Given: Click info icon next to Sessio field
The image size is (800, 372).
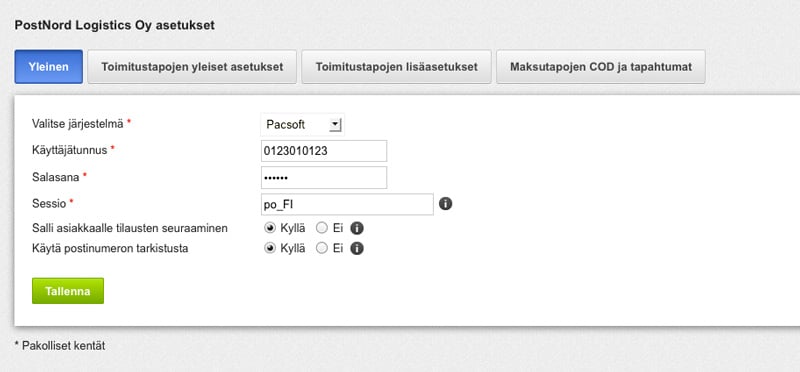Looking at the screenshot, I should [x=445, y=204].
